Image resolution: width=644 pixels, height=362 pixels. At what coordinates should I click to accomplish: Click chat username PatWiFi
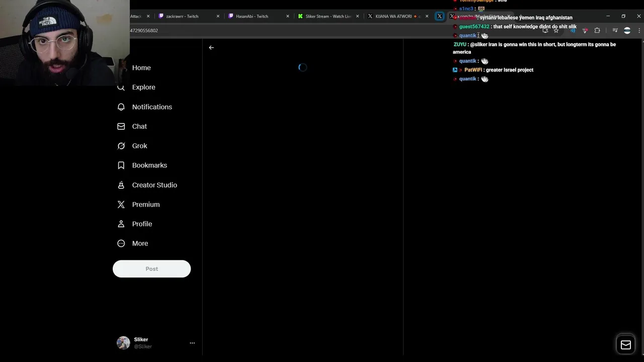click(473, 70)
